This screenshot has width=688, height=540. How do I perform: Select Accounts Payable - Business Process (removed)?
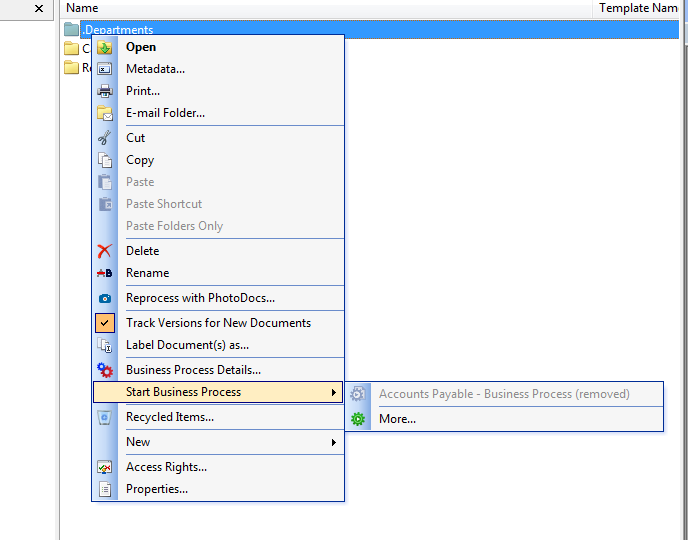(504, 394)
